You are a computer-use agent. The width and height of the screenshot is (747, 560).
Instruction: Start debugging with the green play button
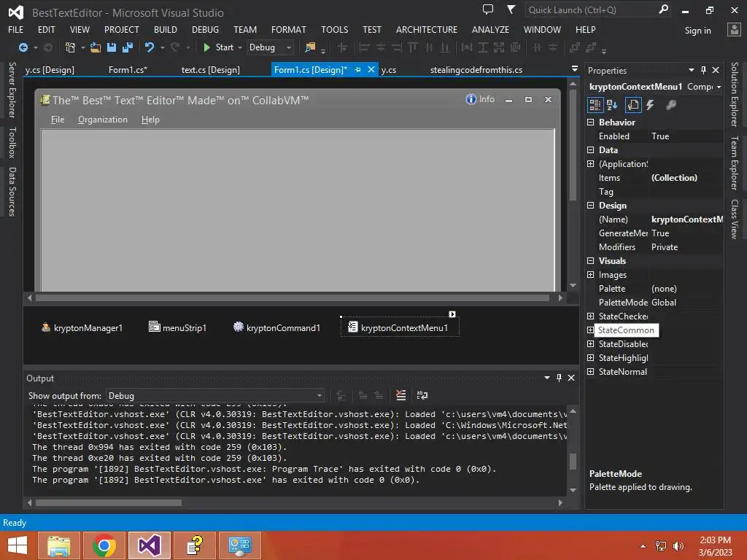tap(206, 47)
